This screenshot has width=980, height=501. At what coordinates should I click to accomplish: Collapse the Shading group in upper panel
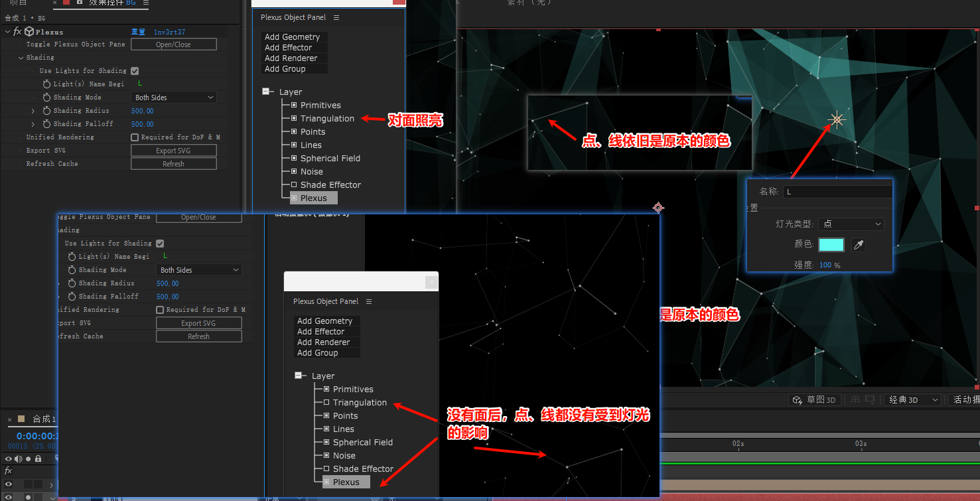[21, 58]
